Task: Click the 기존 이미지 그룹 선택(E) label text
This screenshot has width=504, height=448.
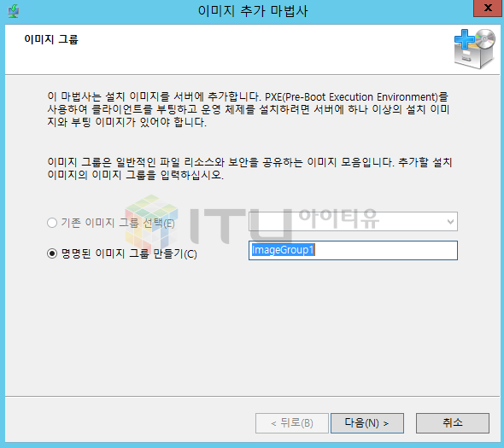Action: pos(118,223)
